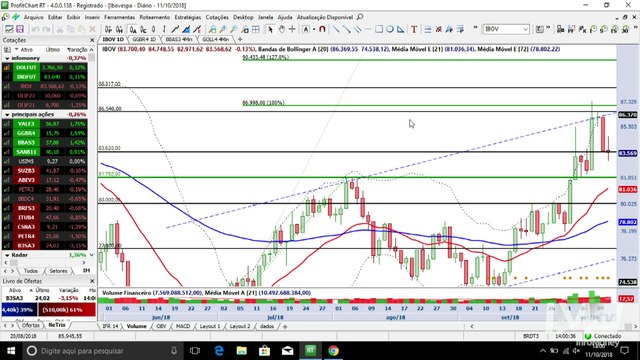Open the IBOV symbol dropdown
Viewport: 640px width, 360px height.
coord(525,29)
